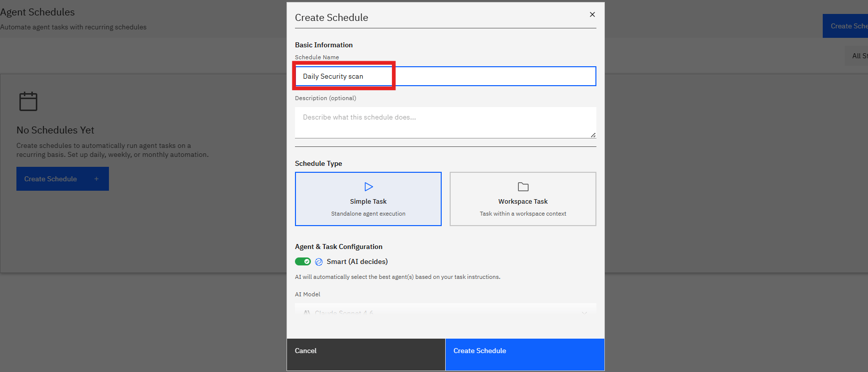Click the Agent Schedules page heading

(x=37, y=12)
